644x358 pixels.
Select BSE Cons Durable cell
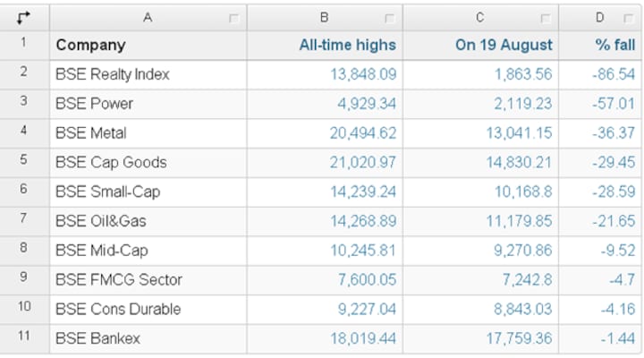pos(148,310)
